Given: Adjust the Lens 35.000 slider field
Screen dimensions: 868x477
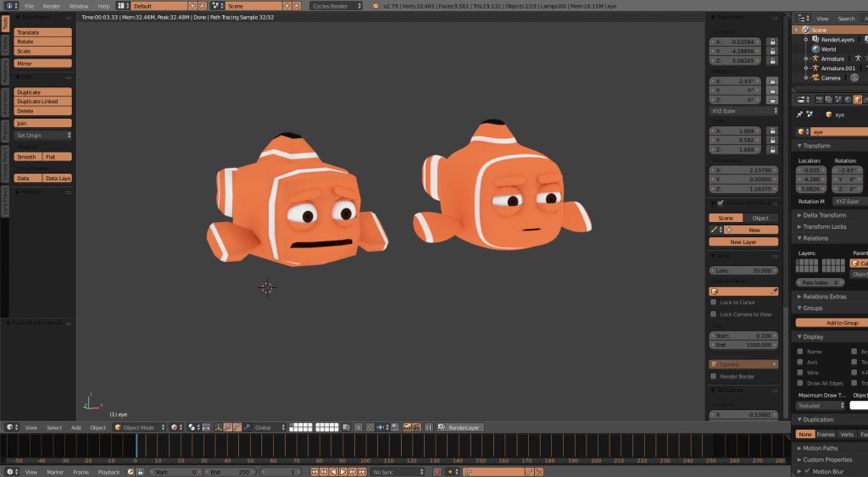Looking at the screenshot, I should click(743, 270).
